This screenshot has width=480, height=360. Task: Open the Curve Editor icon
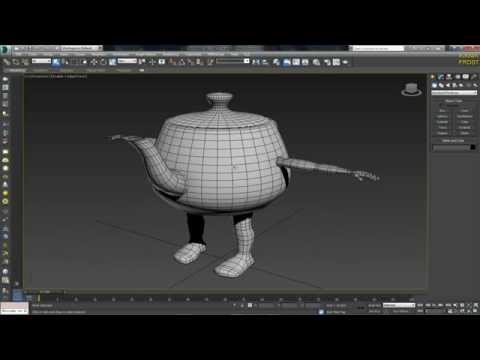(296, 62)
